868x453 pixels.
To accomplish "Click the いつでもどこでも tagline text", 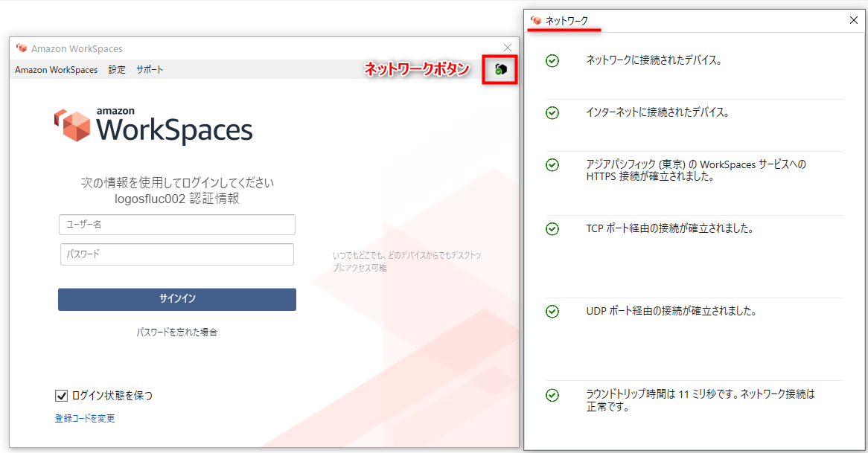I will pyautogui.click(x=407, y=261).
